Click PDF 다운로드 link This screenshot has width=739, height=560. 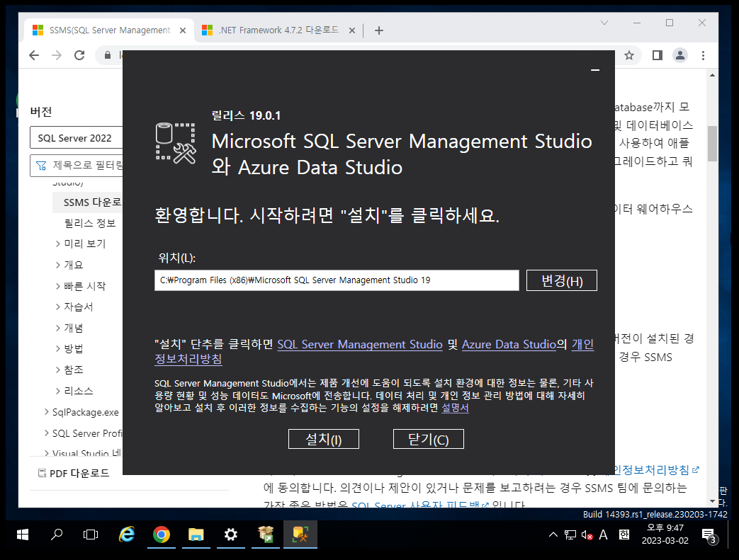[74, 473]
